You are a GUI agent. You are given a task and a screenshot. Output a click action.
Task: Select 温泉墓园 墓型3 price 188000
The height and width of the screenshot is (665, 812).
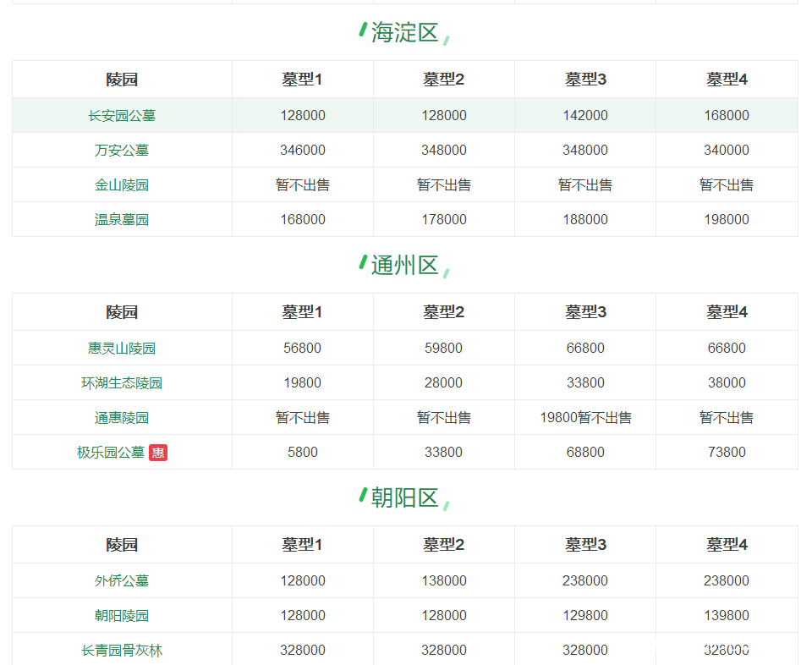click(x=585, y=220)
